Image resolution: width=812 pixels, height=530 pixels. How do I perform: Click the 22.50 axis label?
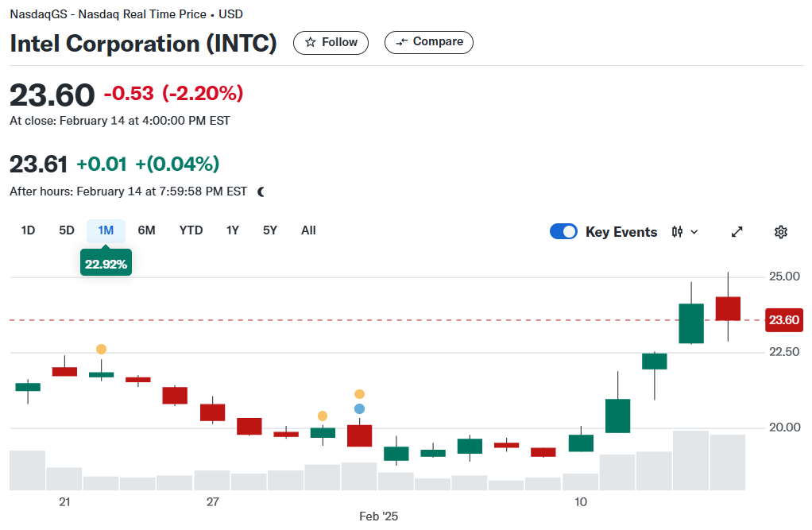pos(784,352)
